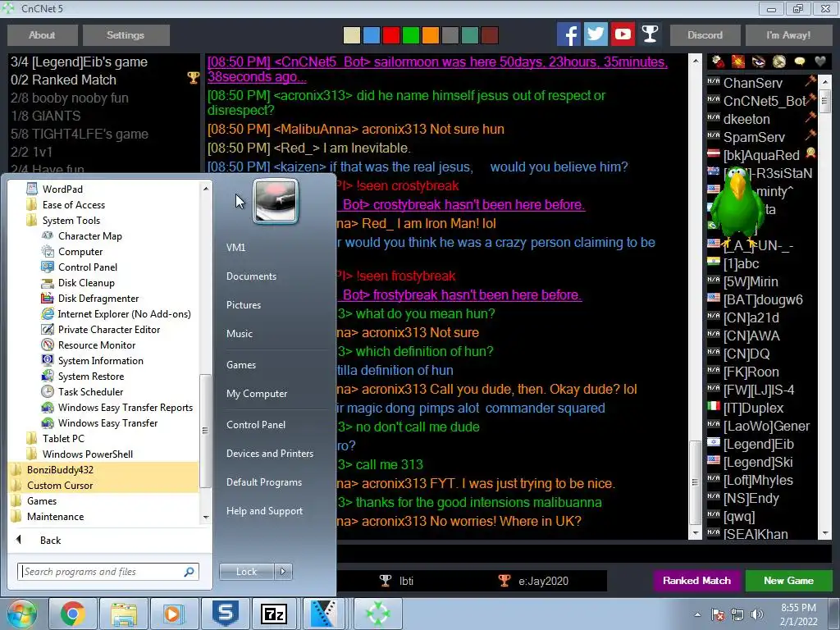Click the gold coin game filter icon
The width and height of the screenshot is (840, 630).
pyautogui.click(x=779, y=62)
